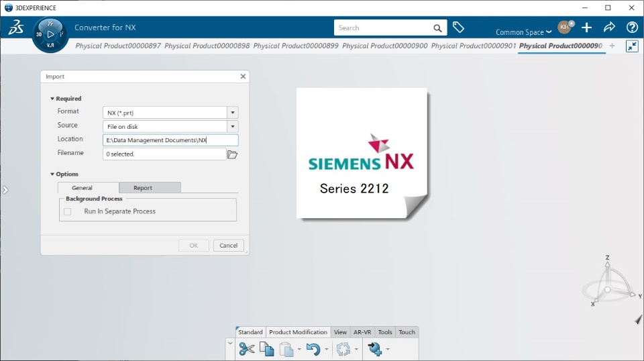Open the Tools toolbar tab
The image size is (644, 361).
point(385,332)
